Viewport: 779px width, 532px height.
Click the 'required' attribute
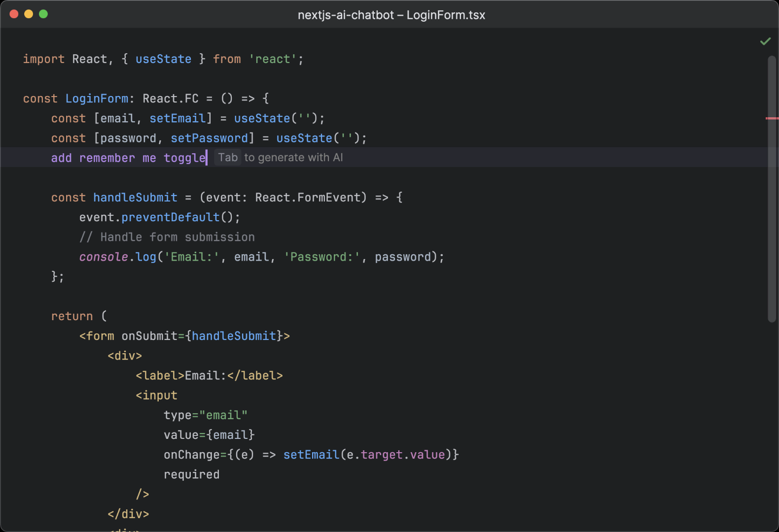point(191,474)
